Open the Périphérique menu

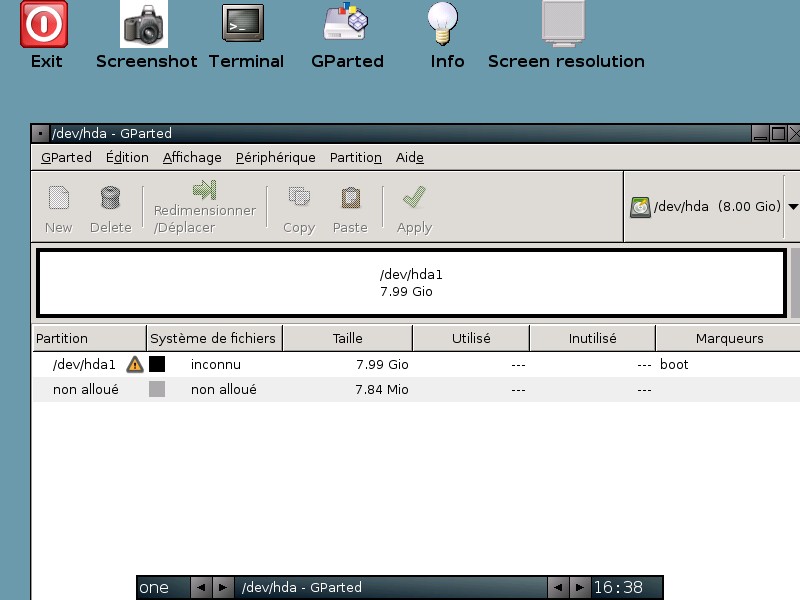point(276,158)
